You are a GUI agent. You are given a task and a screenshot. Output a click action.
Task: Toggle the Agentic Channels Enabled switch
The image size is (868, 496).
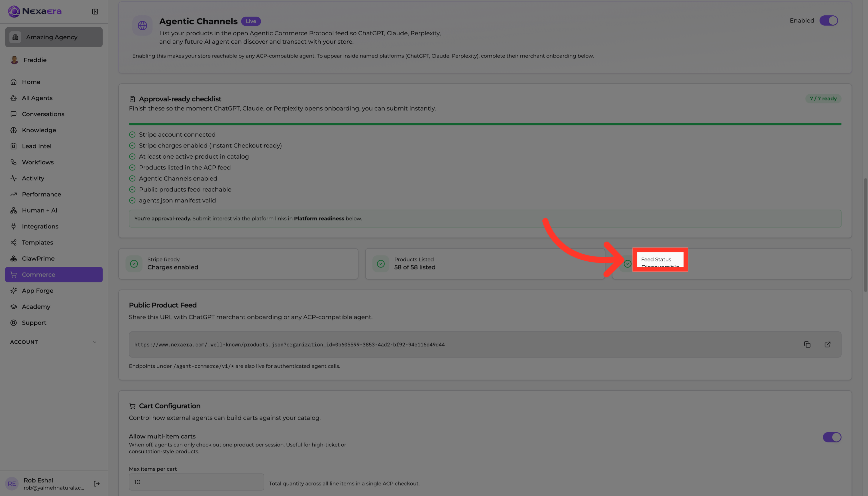[829, 21]
